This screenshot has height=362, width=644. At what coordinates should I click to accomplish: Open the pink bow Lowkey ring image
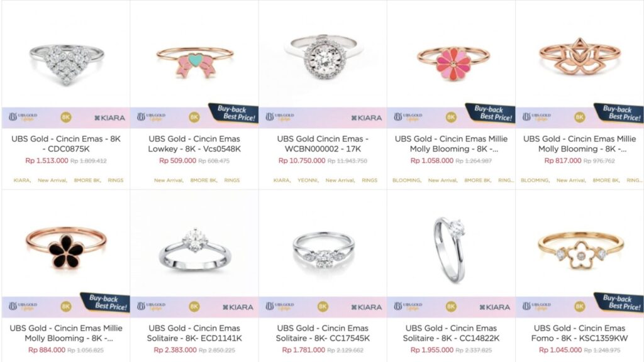pyautogui.click(x=195, y=62)
